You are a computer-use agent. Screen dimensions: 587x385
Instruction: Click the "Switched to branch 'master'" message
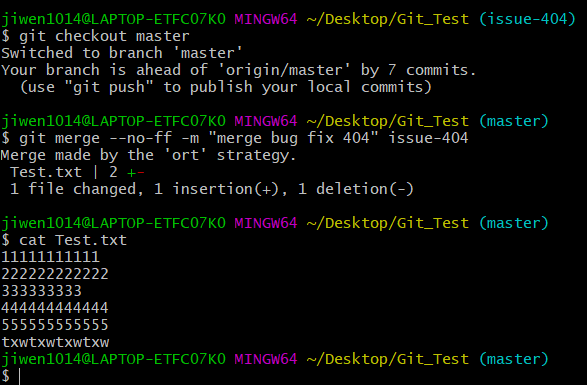click(x=122, y=53)
